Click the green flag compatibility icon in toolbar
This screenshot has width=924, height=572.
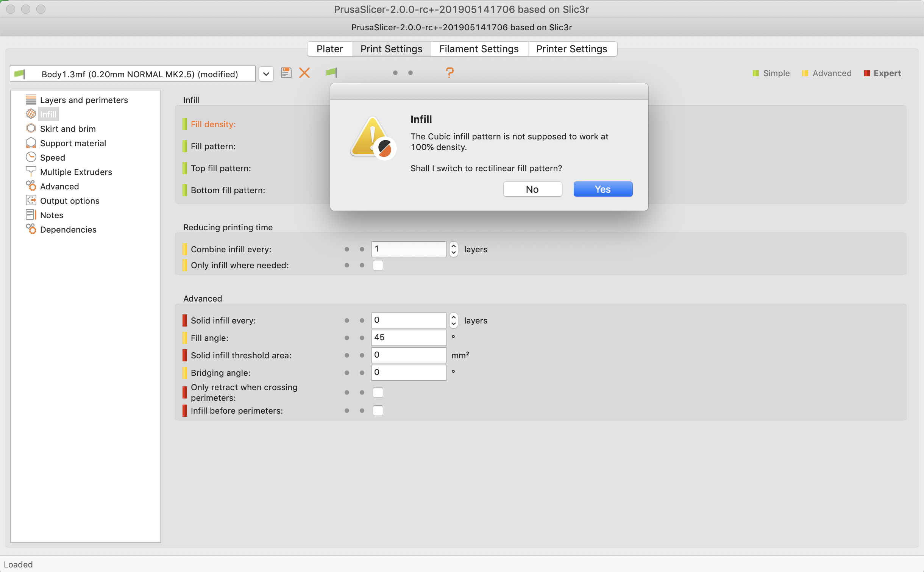click(332, 72)
